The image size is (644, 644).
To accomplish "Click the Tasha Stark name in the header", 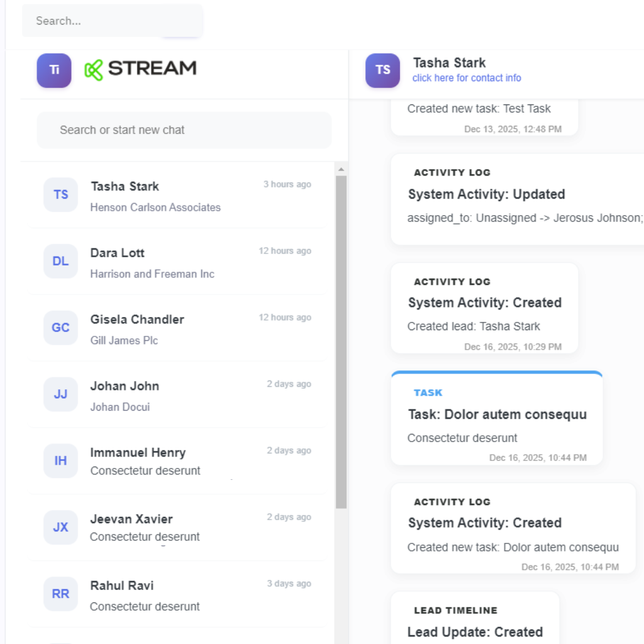I will click(449, 63).
